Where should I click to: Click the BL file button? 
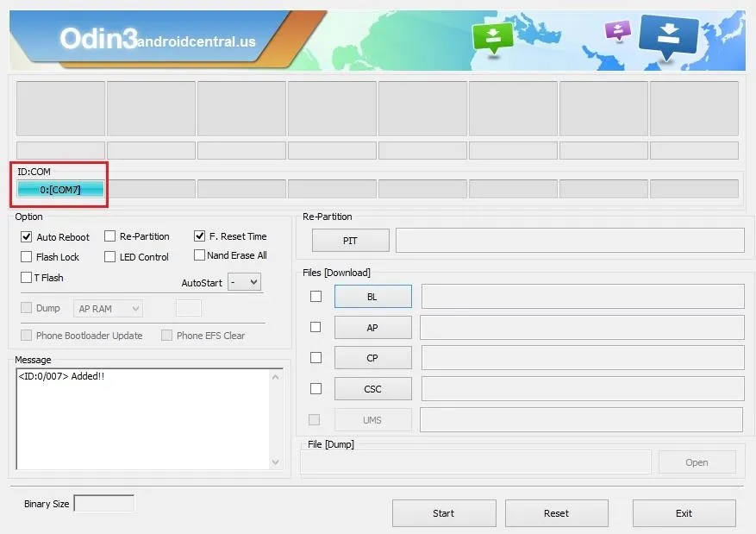373,296
